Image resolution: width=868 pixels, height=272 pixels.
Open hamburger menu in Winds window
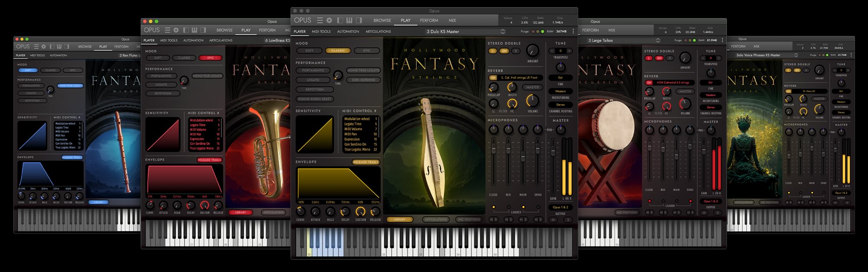click(36, 46)
